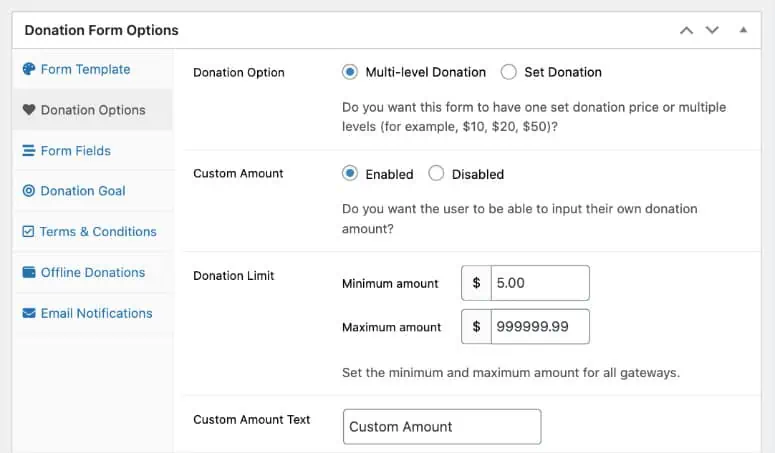Open the Terms & Conditions tab
Screen dimensions: 775x453
pos(93,231)
